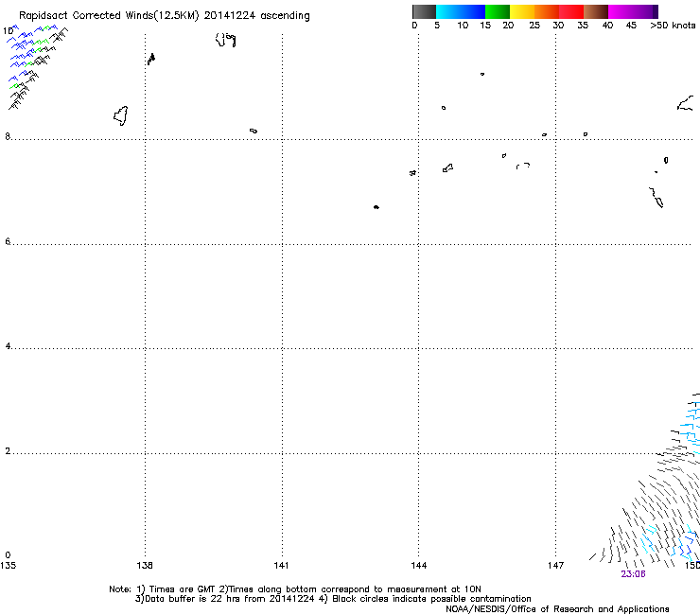Click longitude label 147 on bottom axis

click(x=555, y=566)
